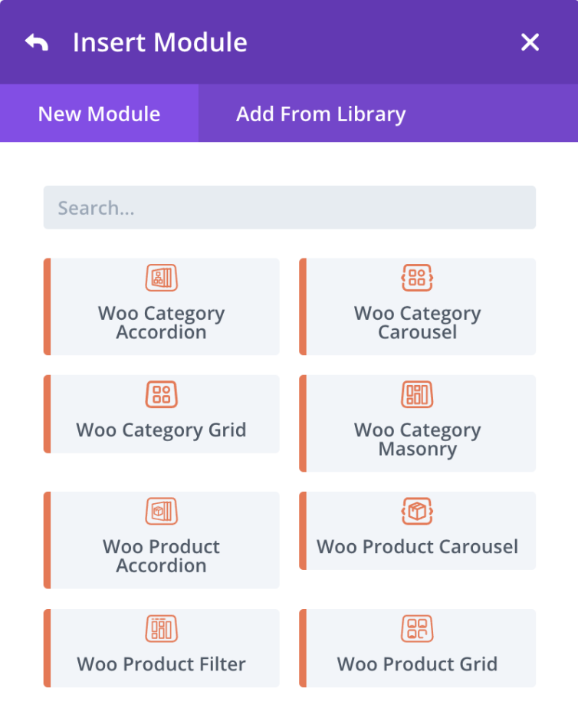Select the Woo Product Accordion module icon
The image size is (578, 728).
click(x=161, y=511)
